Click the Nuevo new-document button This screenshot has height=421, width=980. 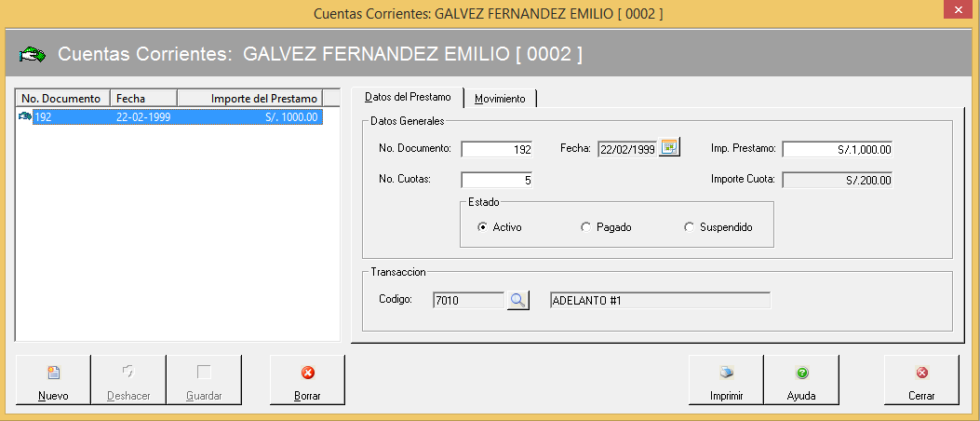[x=53, y=380]
